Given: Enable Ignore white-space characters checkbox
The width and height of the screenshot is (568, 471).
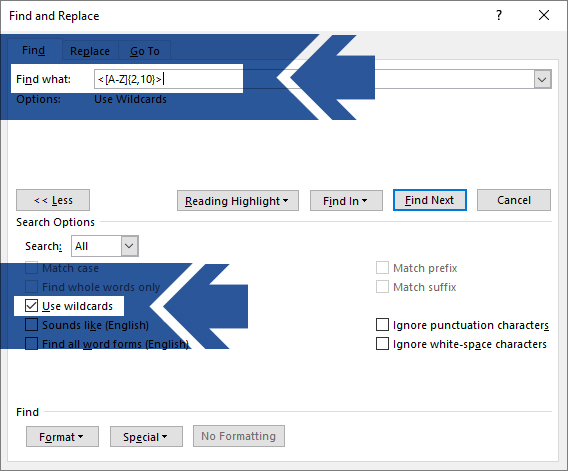Looking at the screenshot, I should click(x=382, y=343).
